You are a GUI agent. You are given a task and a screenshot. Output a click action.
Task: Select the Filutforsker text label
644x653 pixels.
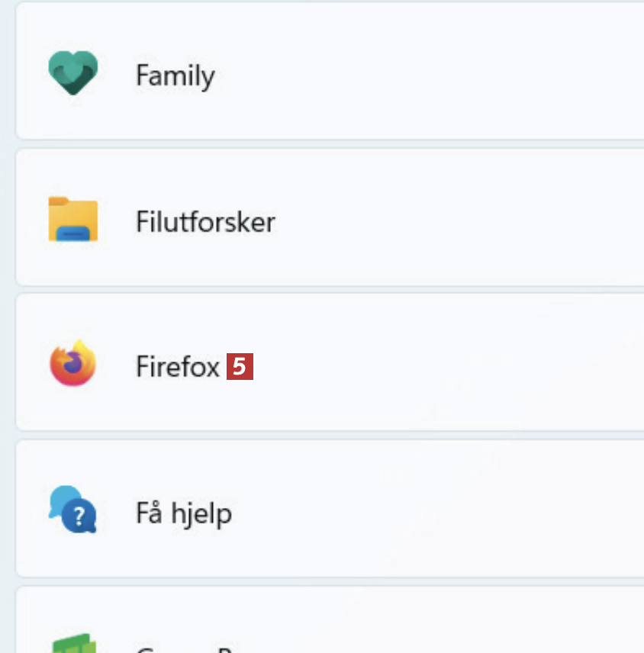[x=205, y=222]
